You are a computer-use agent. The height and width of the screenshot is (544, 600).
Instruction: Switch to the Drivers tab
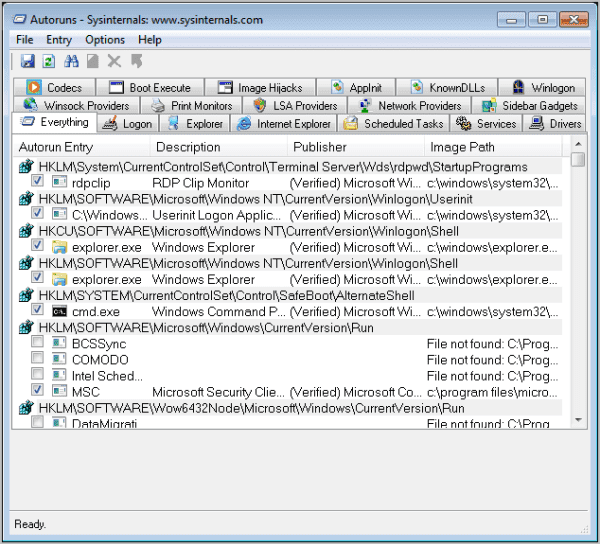554,124
